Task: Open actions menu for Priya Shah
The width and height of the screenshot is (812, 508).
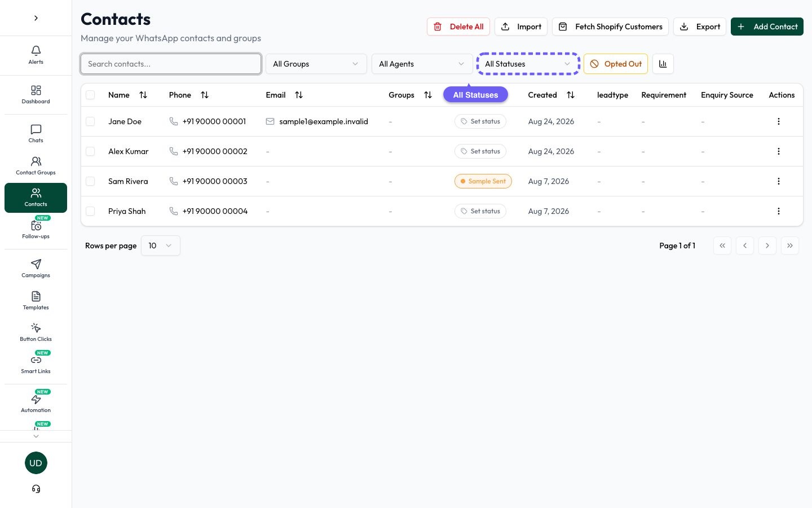Action: 779,211
